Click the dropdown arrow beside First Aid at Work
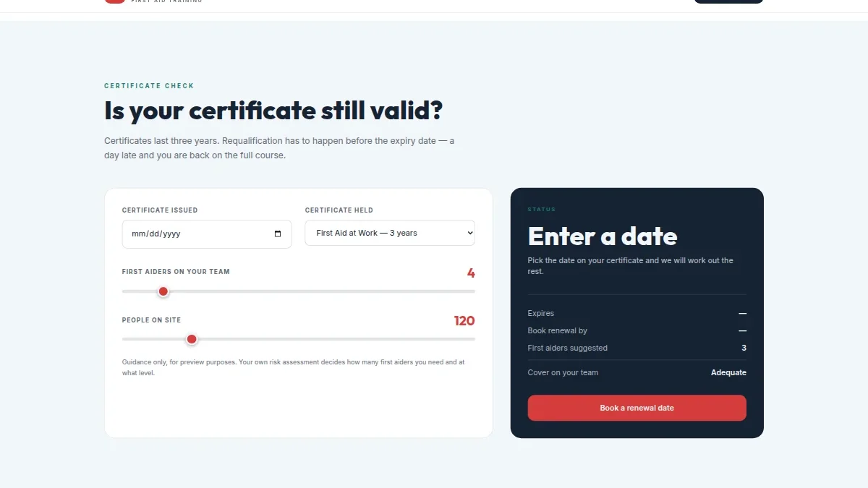This screenshot has height=488, width=868. pyautogui.click(x=470, y=233)
